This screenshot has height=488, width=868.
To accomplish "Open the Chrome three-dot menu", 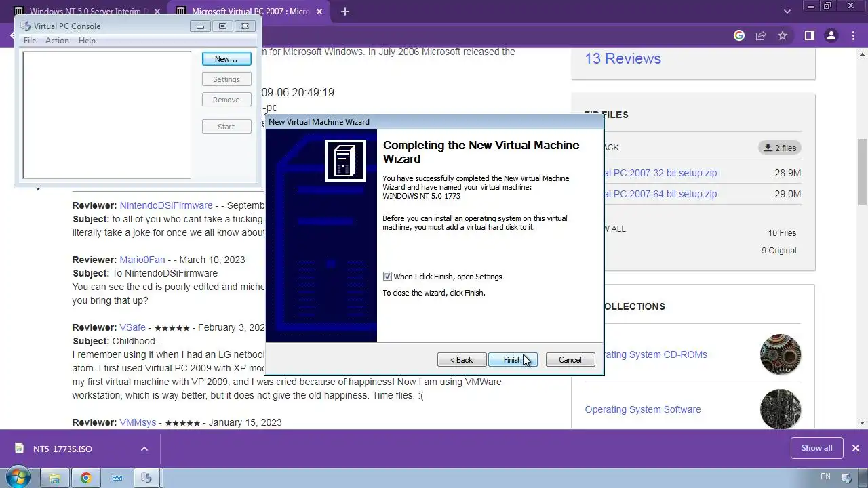I will [854, 35].
